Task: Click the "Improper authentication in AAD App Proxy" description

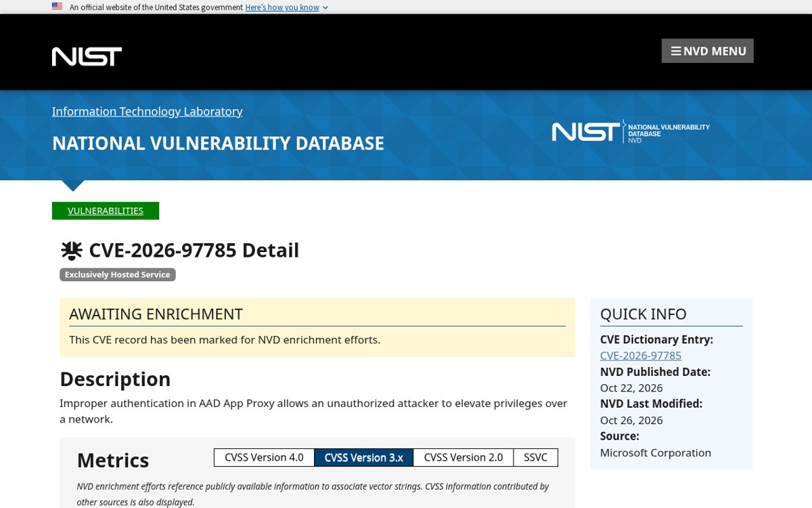Action: (x=313, y=411)
